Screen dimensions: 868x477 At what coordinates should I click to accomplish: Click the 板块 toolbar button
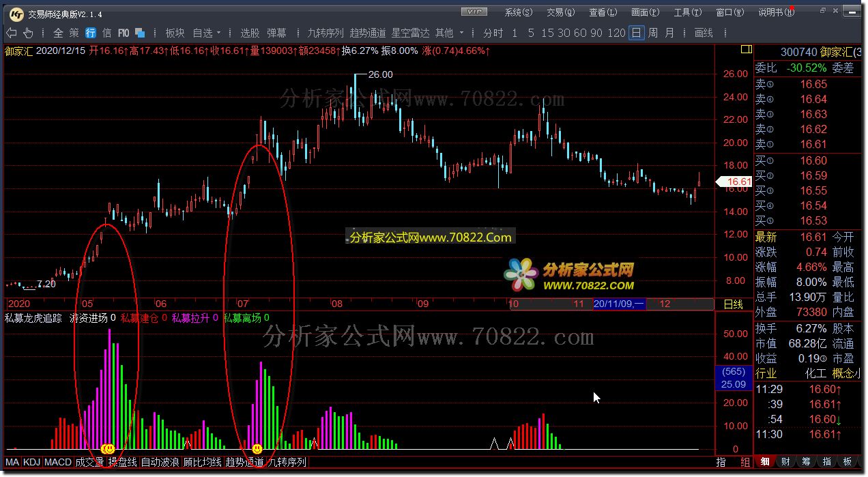click(175, 33)
